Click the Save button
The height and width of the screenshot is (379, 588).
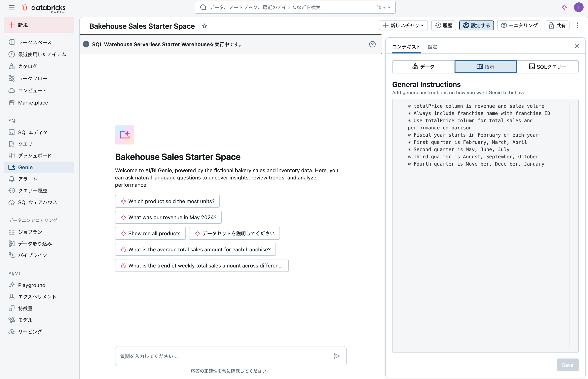click(x=567, y=365)
